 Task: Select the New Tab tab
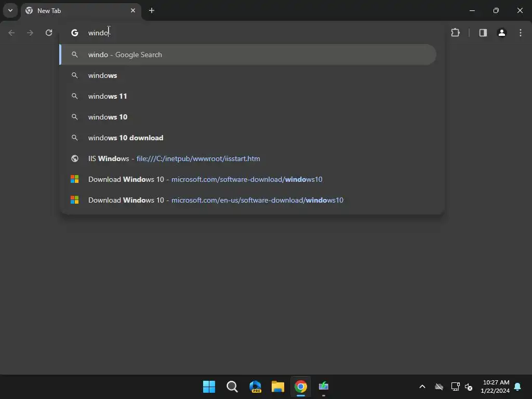pyautogui.click(x=81, y=11)
